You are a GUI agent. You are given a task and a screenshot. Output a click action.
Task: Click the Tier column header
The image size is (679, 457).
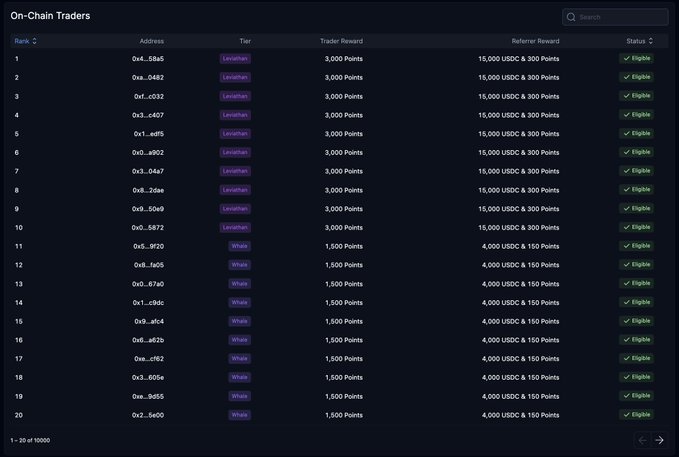pyautogui.click(x=245, y=41)
